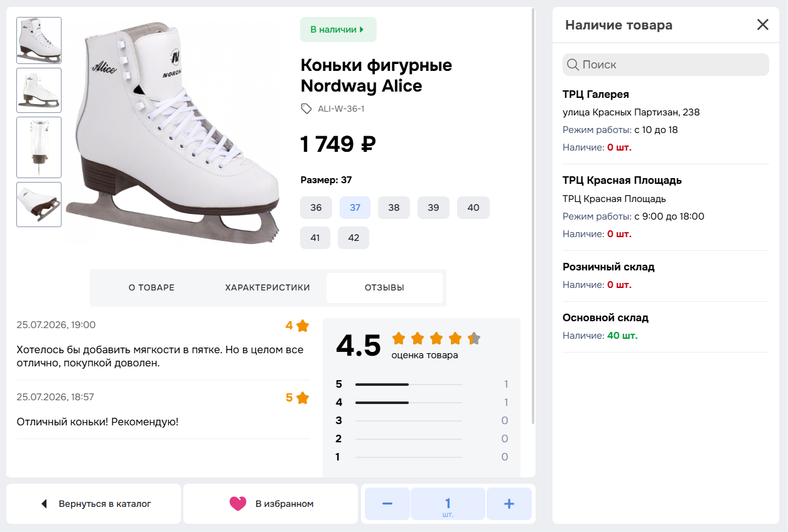Click the first star of 4.5 rating
788x532 pixels.
coord(399,339)
